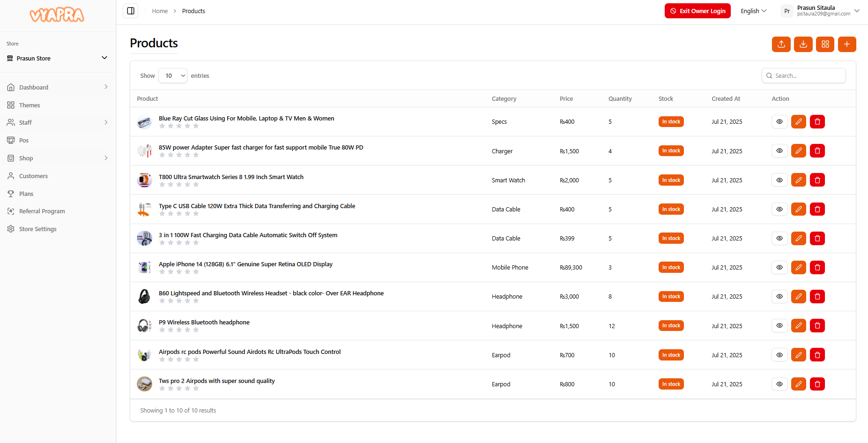
Task: Switch to grid view icon
Action: [x=825, y=44]
